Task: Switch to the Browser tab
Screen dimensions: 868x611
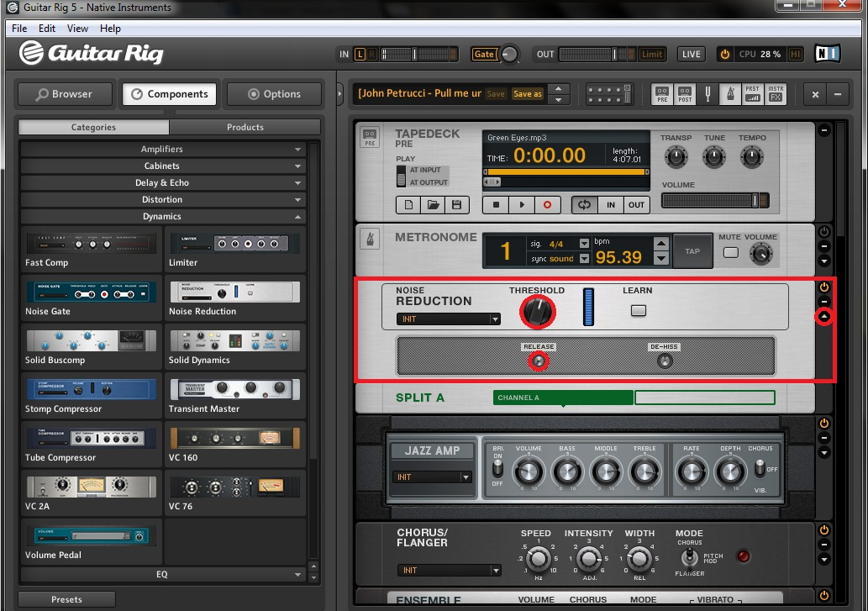Action: (64, 94)
